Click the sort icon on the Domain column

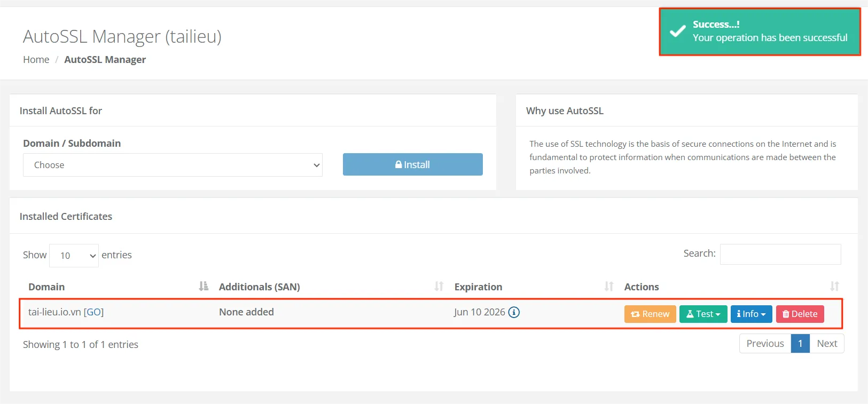(x=202, y=286)
